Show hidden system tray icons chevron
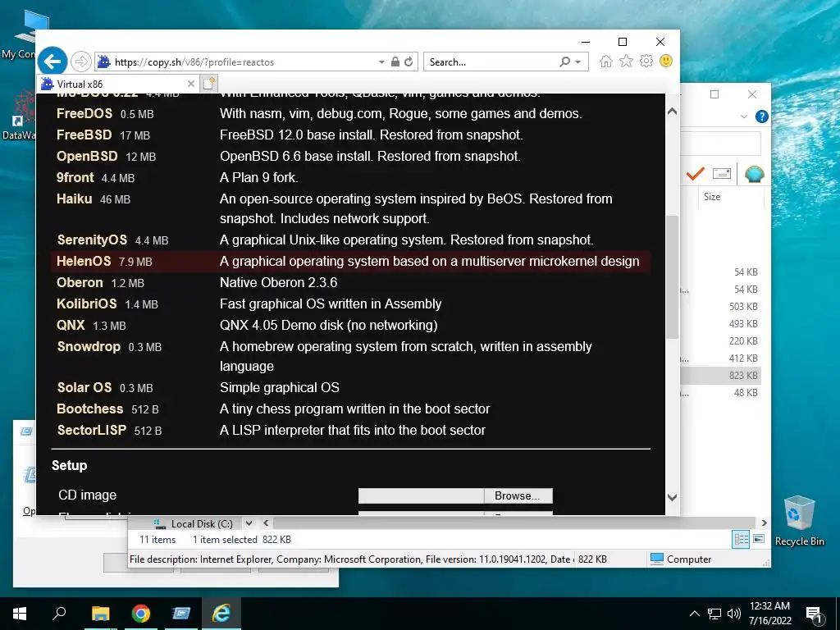This screenshot has width=840, height=630. pos(694,614)
